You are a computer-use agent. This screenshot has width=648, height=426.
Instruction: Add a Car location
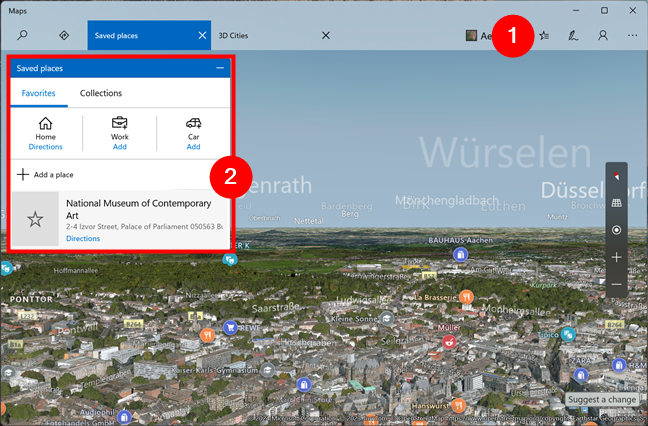point(193,147)
